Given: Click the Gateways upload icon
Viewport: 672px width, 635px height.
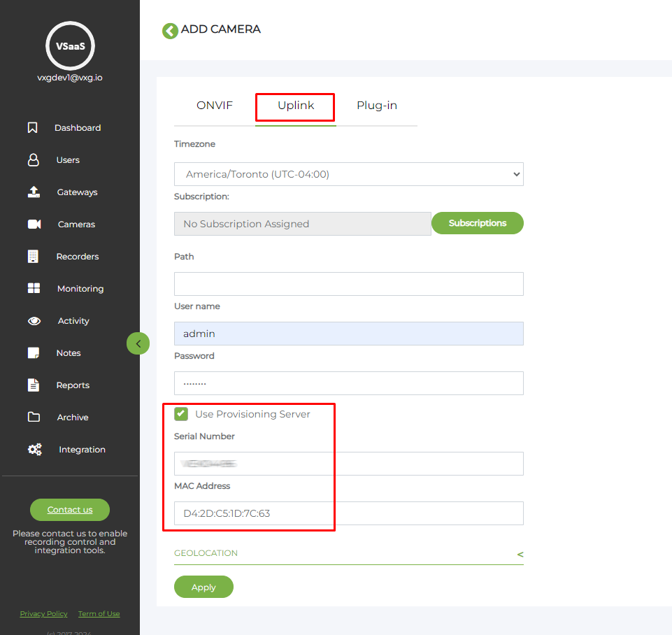Looking at the screenshot, I should pos(34,192).
